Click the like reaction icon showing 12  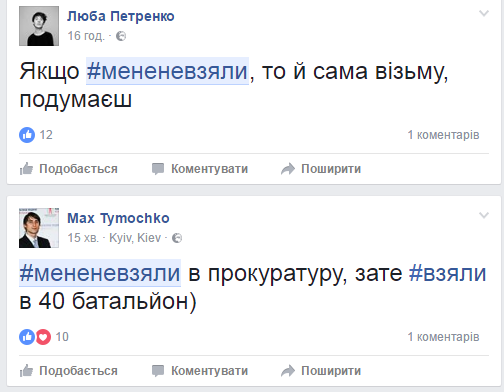click(x=27, y=135)
